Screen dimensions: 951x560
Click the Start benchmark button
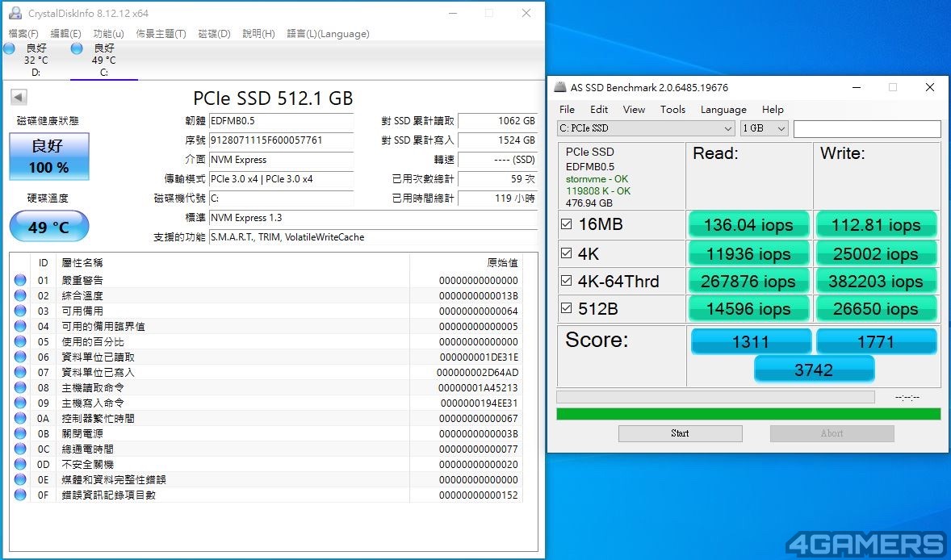pyautogui.click(x=680, y=433)
